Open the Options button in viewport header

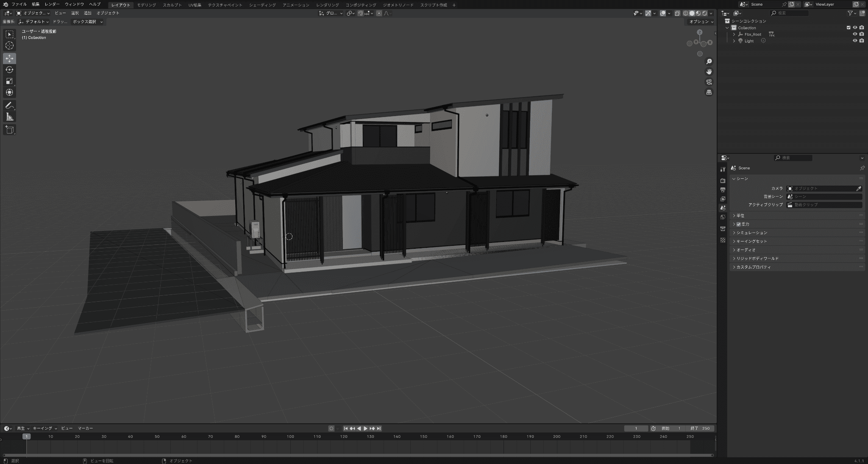[701, 22]
